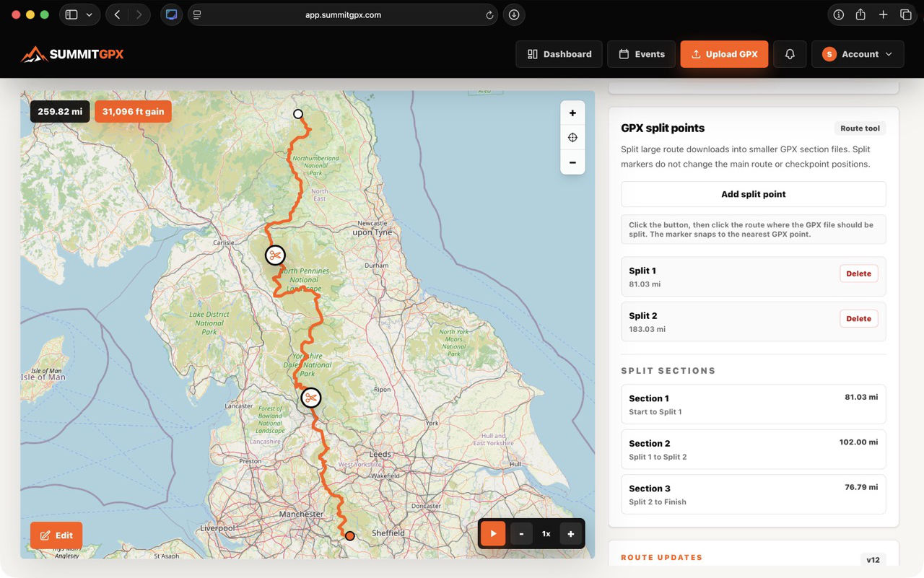Click the Route Updates heading
The image size is (924, 578).
coord(661,558)
